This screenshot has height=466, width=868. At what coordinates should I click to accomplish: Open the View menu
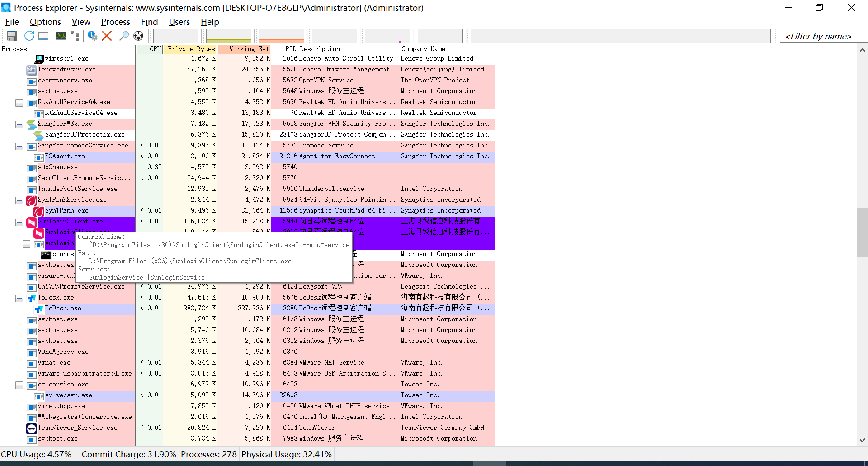pyautogui.click(x=81, y=22)
